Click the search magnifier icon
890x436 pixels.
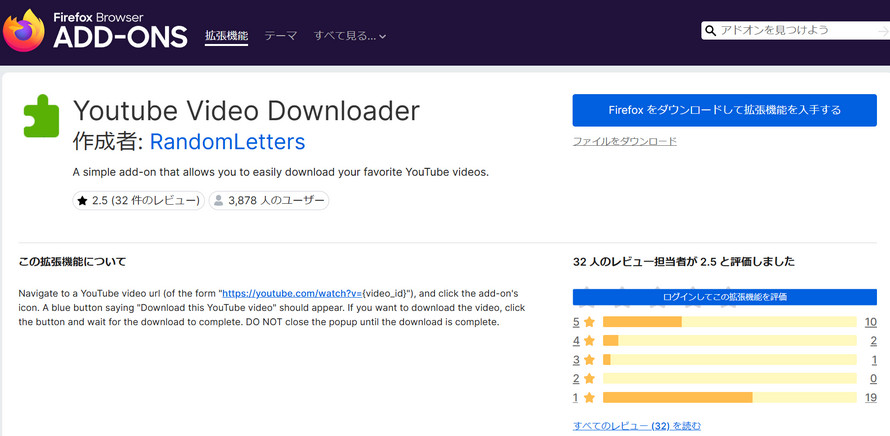tap(710, 31)
